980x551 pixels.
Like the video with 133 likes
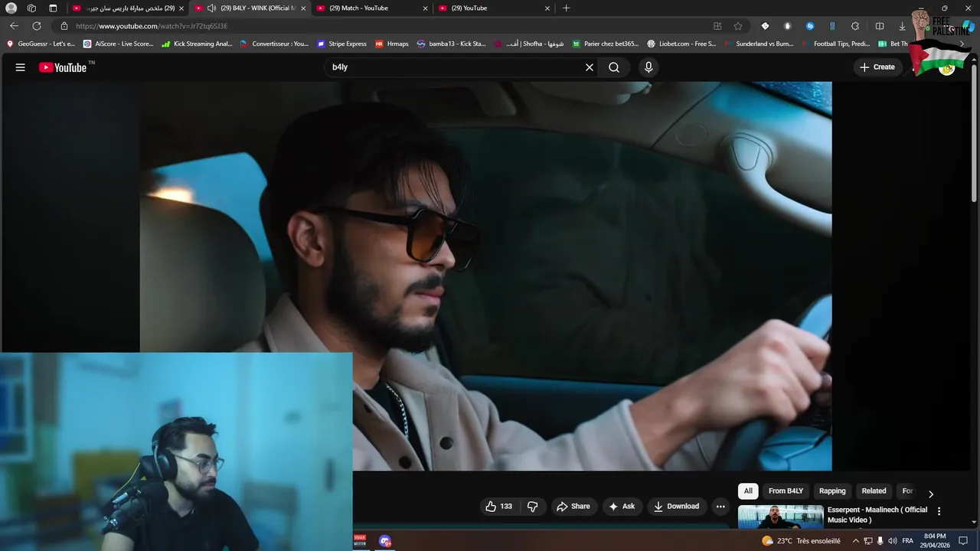498,506
